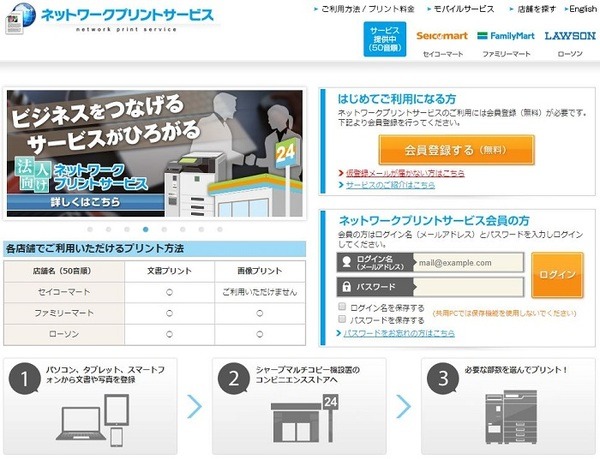
Task: Select the active fourth carousel dot
Action: pyautogui.click(x=145, y=230)
